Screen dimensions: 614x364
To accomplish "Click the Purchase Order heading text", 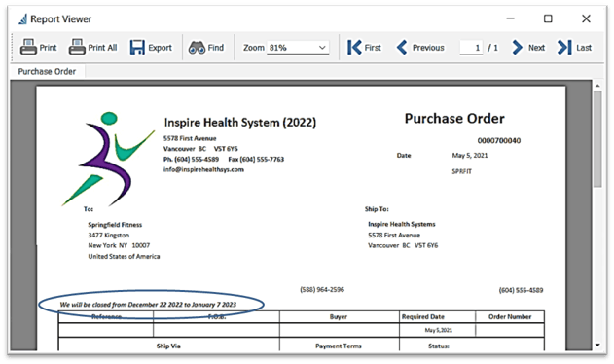I will click(x=454, y=119).
